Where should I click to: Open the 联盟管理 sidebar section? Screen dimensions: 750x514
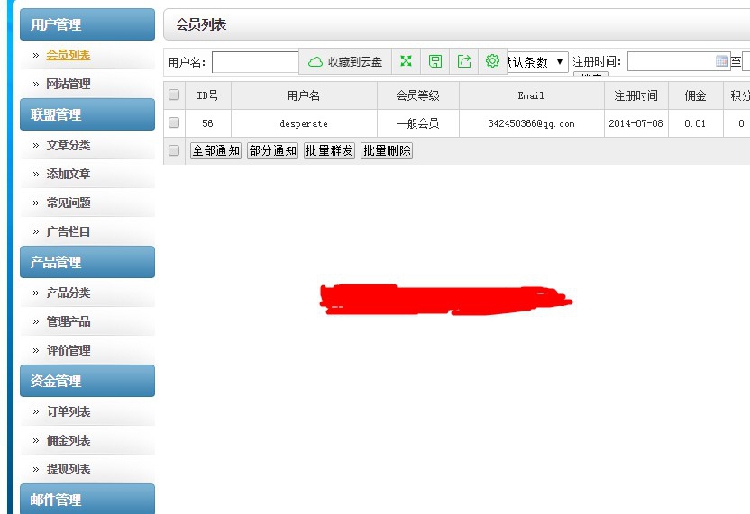tap(88, 115)
